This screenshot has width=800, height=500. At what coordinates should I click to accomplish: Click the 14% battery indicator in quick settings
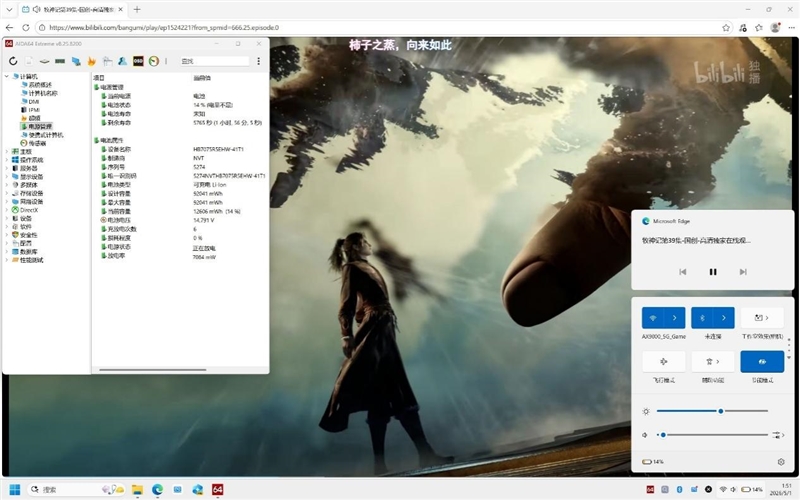pos(653,462)
